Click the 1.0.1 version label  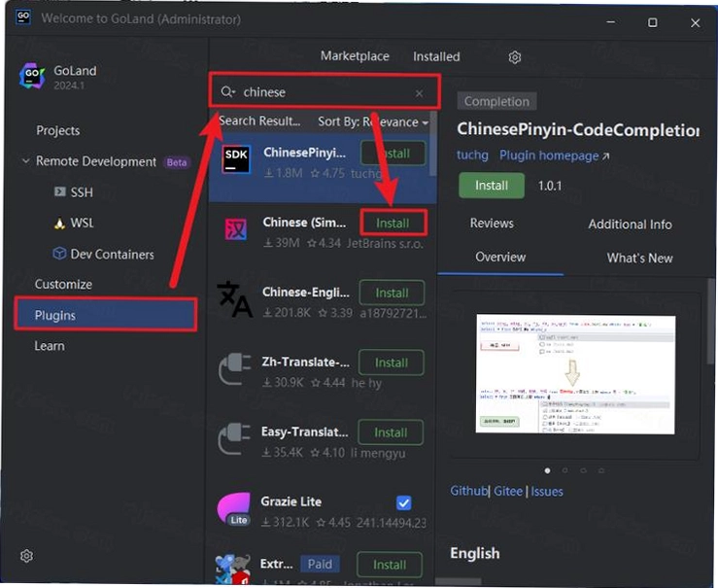click(x=550, y=186)
